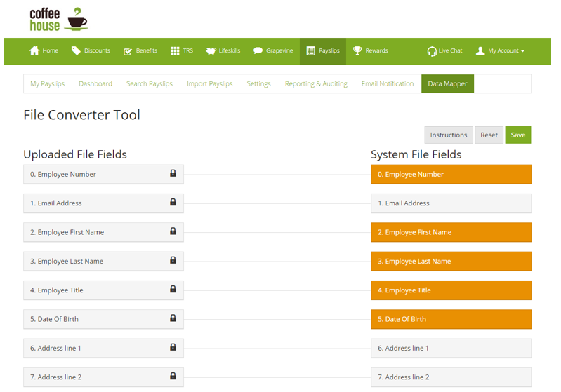Viewport: 561px width, 392px height.
Task: Click the Home house icon
Action: (34, 51)
